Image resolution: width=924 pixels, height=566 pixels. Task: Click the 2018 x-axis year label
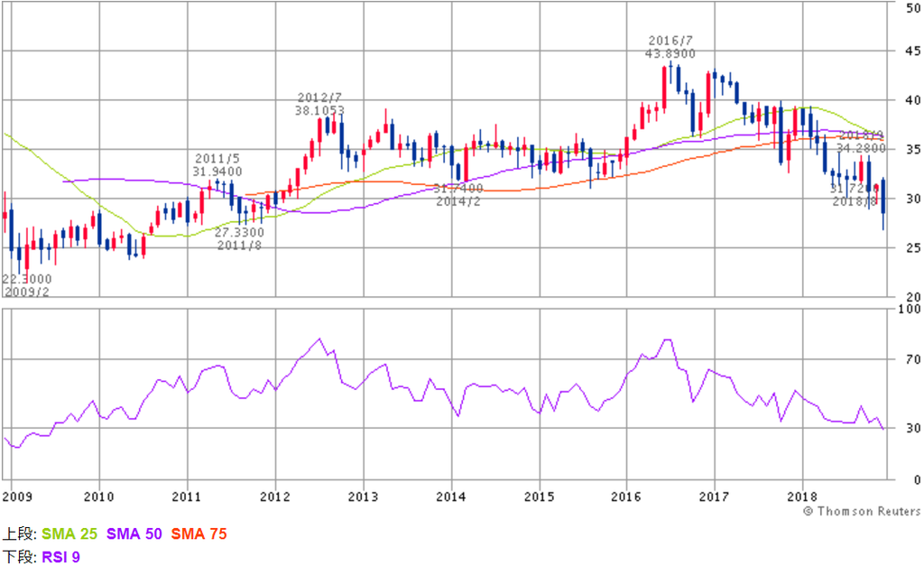(x=802, y=496)
